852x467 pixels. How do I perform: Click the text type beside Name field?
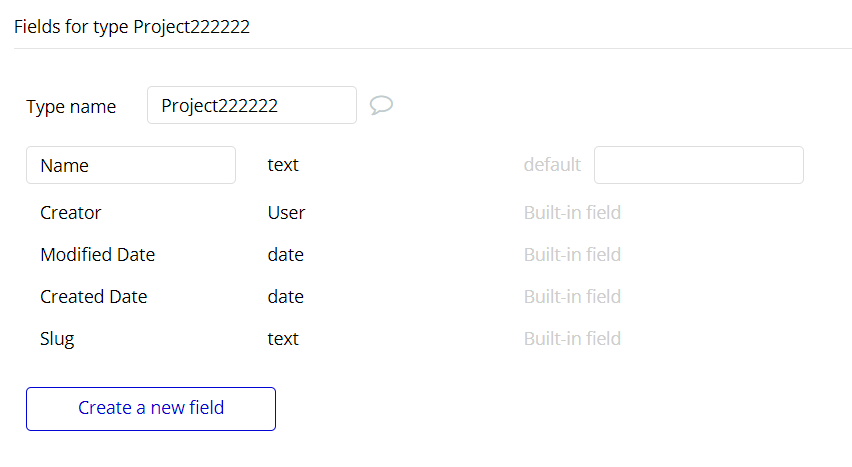click(283, 165)
